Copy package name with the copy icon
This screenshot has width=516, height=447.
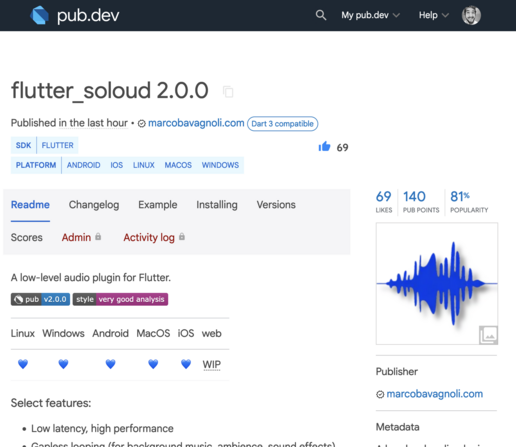coord(228,92)
